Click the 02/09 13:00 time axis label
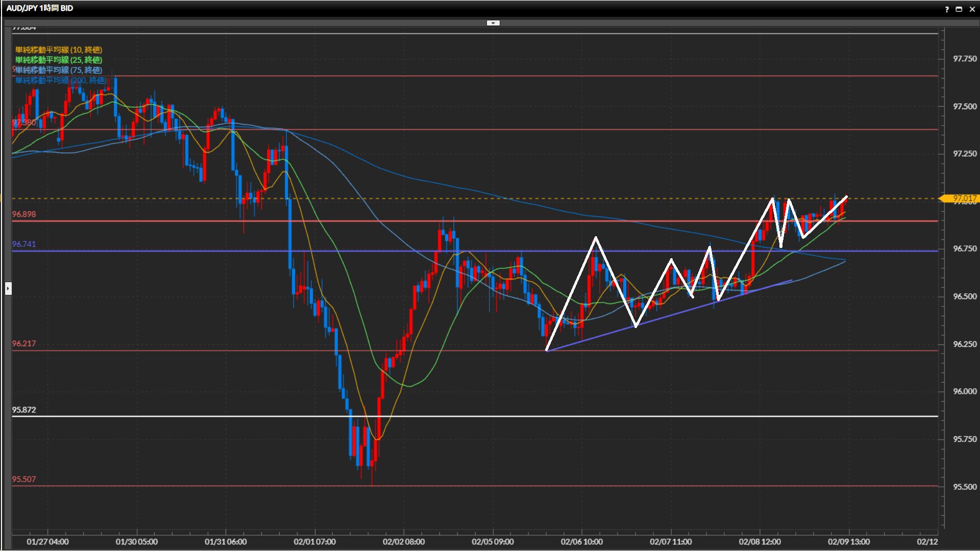This screenshot has height=551, width=980. [848, 541]
